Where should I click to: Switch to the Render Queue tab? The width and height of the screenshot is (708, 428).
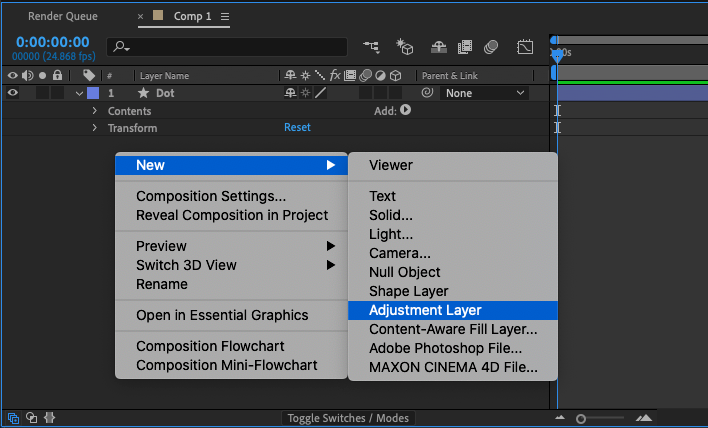point(63,16)
